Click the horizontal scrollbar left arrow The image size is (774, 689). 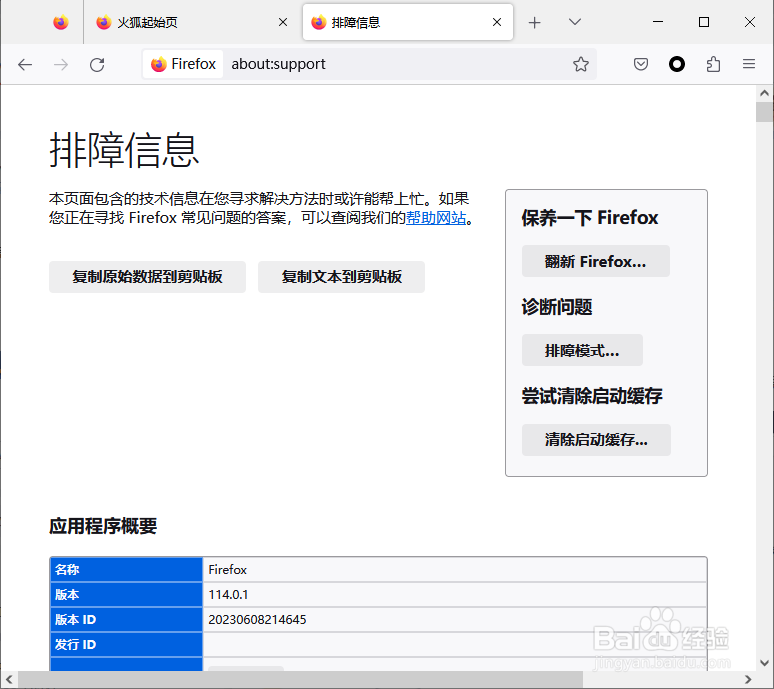(9, 680)
